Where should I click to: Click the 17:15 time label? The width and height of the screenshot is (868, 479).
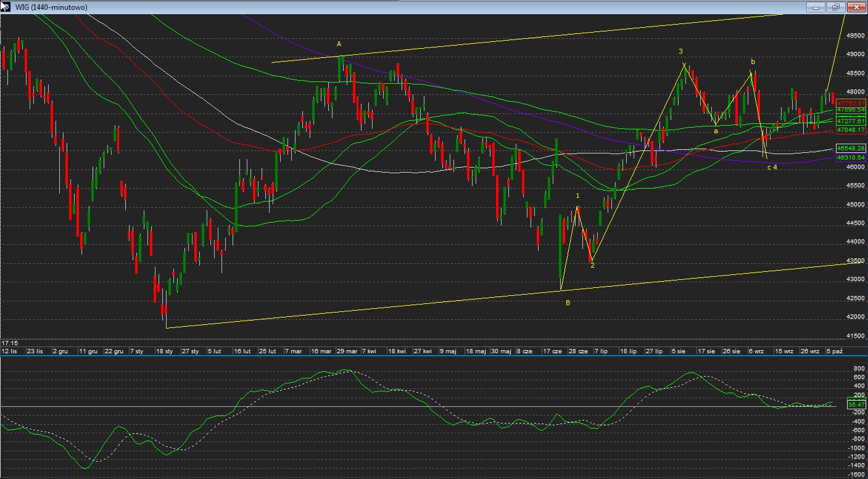(9, 343)
